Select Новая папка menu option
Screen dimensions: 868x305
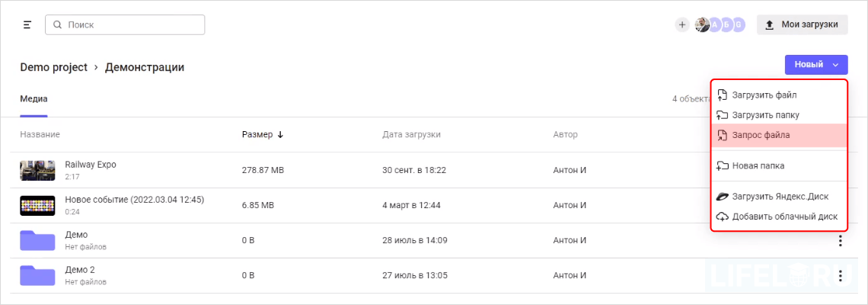click(x=758, y=165)
